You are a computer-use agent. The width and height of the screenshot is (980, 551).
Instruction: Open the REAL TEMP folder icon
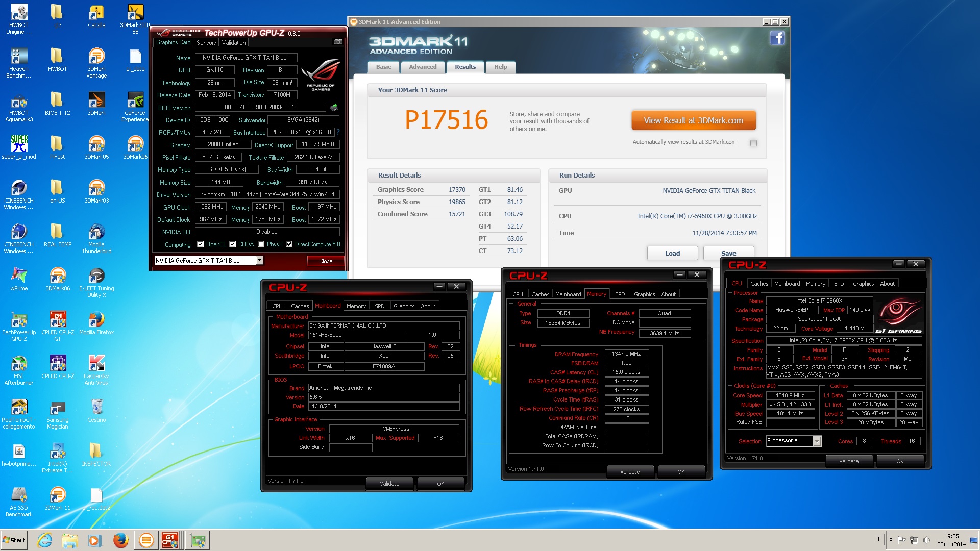click(x=57, y=235)
